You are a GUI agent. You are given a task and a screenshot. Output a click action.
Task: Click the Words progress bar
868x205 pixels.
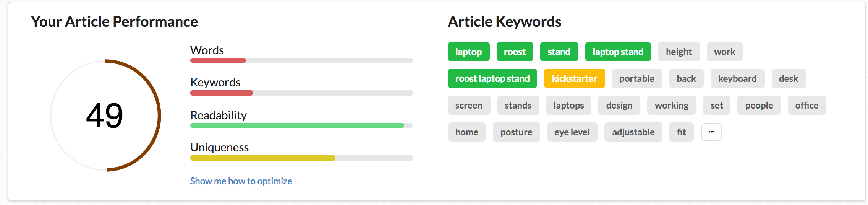pos(302,60)
